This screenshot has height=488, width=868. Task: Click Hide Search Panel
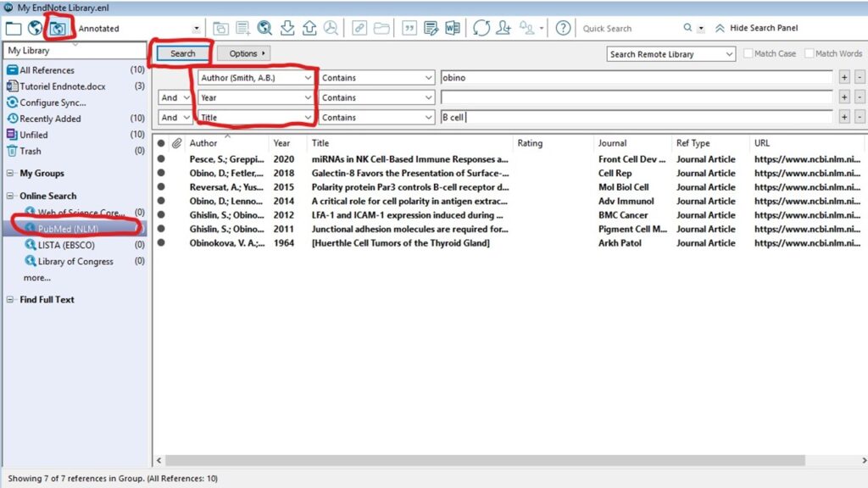point(763,28)
